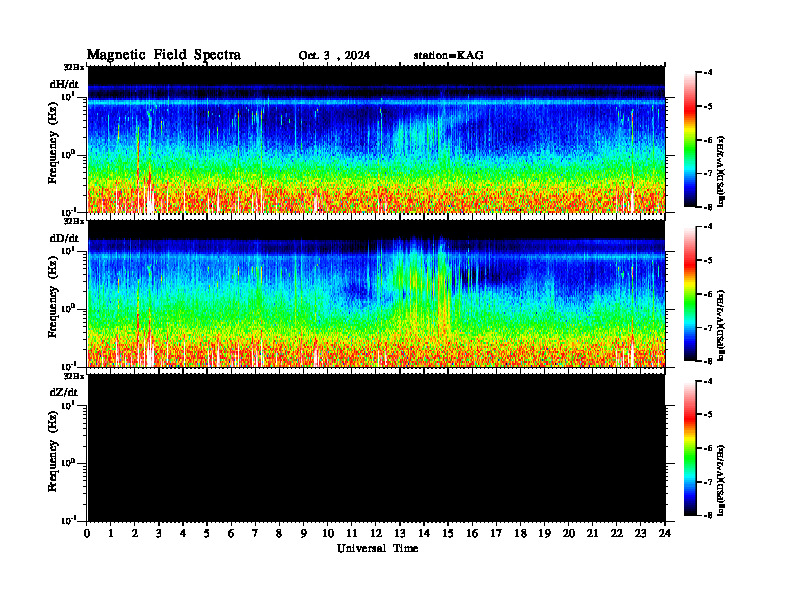
Task: Click the "-4" tick on dH/dt color bar
Action: click(x=708, y=73)
